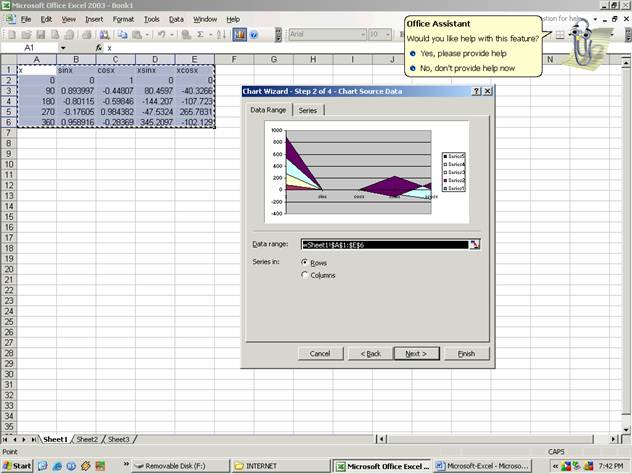The width and height of the screenshot is (632, 474).
Task: Expand the toolbar options chevron
Action: (x=278, y=35)
